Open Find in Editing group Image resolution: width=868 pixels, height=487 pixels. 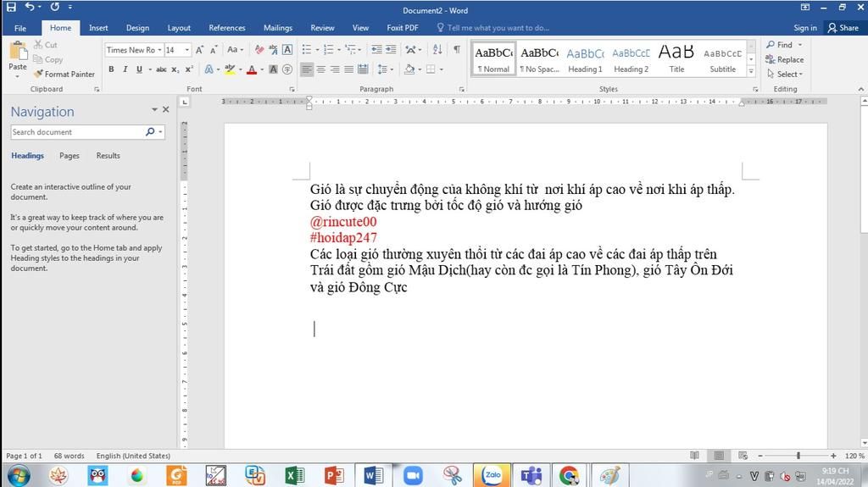780,45
